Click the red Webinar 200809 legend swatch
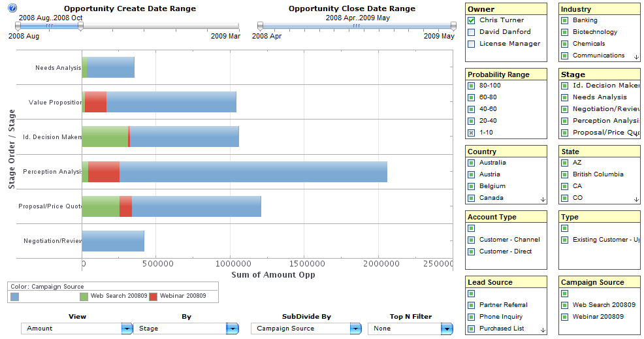 coord(153,297)
